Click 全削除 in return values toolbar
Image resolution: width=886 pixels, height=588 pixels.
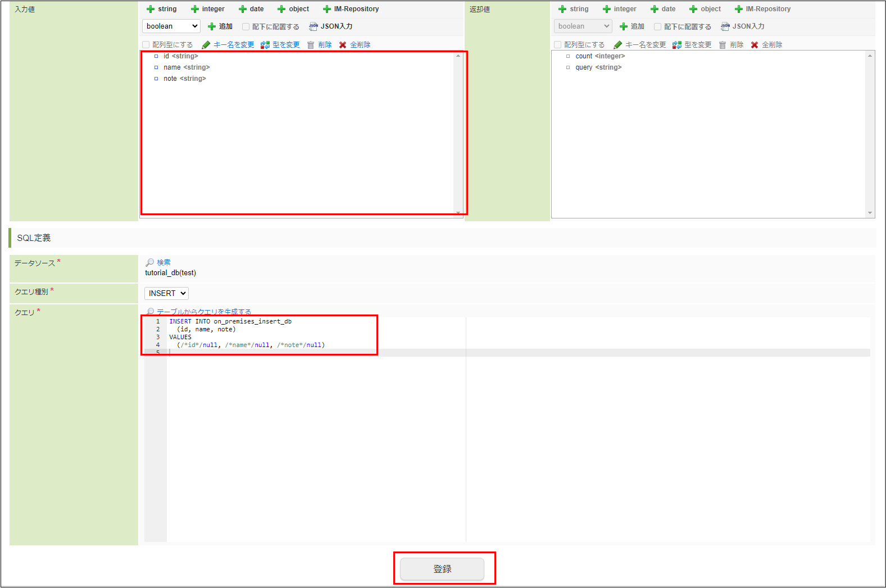[x=767, y=45]
